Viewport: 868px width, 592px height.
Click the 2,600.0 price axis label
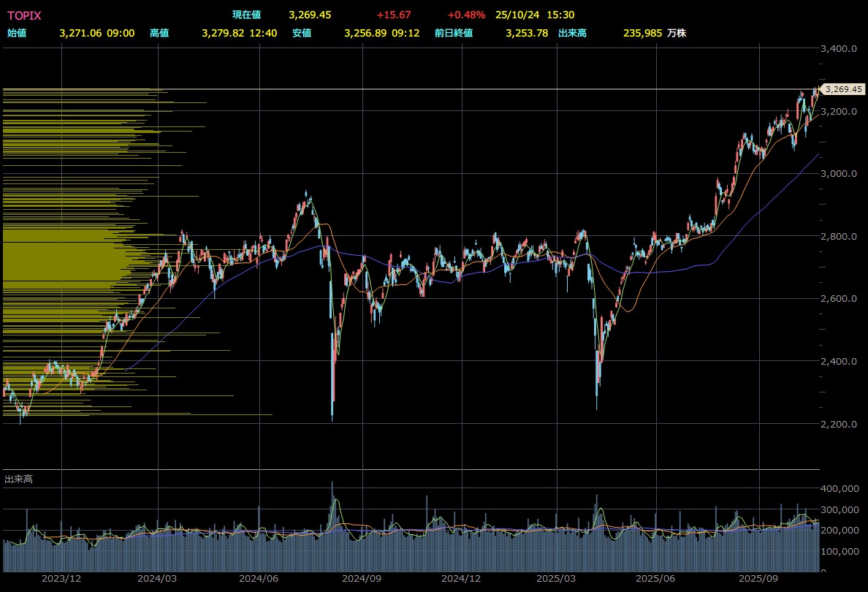838,298
